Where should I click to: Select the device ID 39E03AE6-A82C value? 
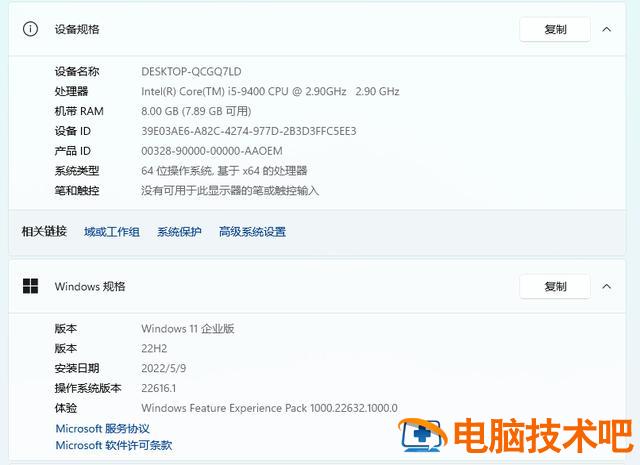(x=249, y=131)
